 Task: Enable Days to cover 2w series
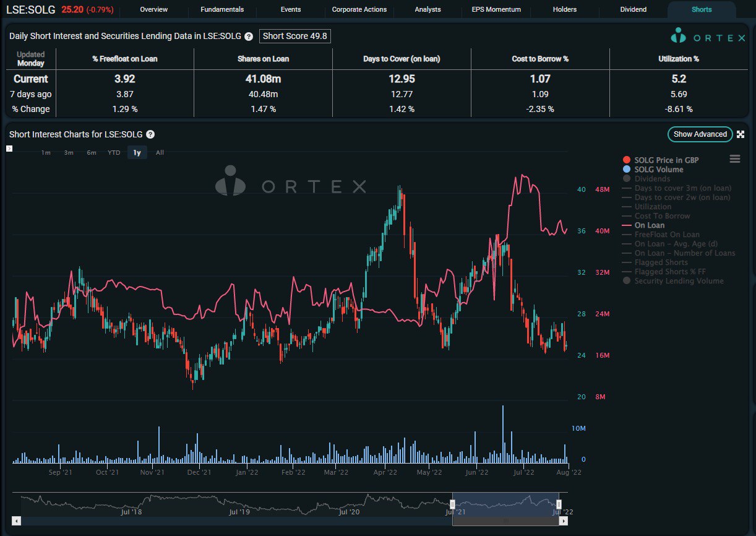(676, 197)
